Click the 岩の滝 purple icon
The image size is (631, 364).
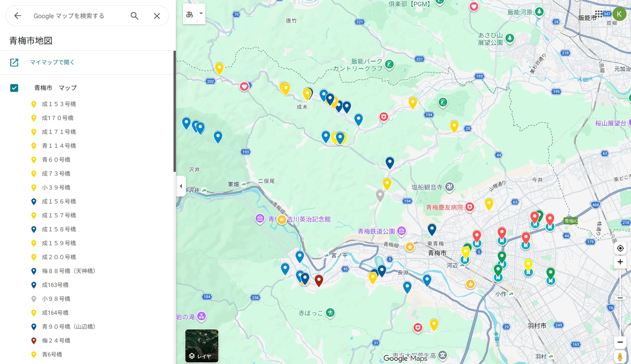pyautogui.click(x=202, y=316)
